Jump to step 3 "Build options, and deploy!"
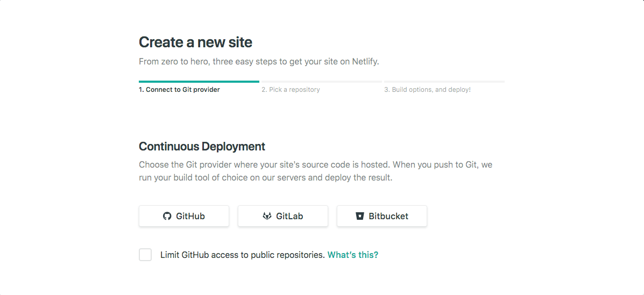Viewport: 644px width, 295px height. 427,90
